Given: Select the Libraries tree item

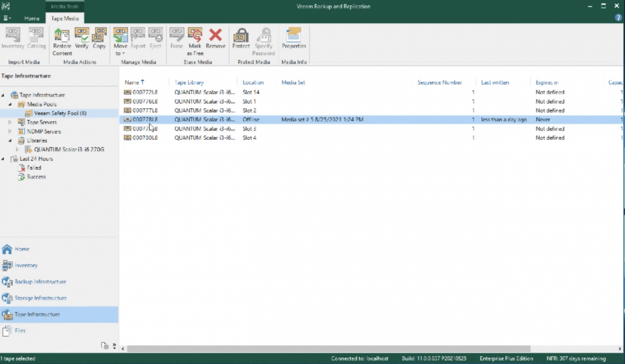Looking at the screenshot, I should (x=37, y=141).
